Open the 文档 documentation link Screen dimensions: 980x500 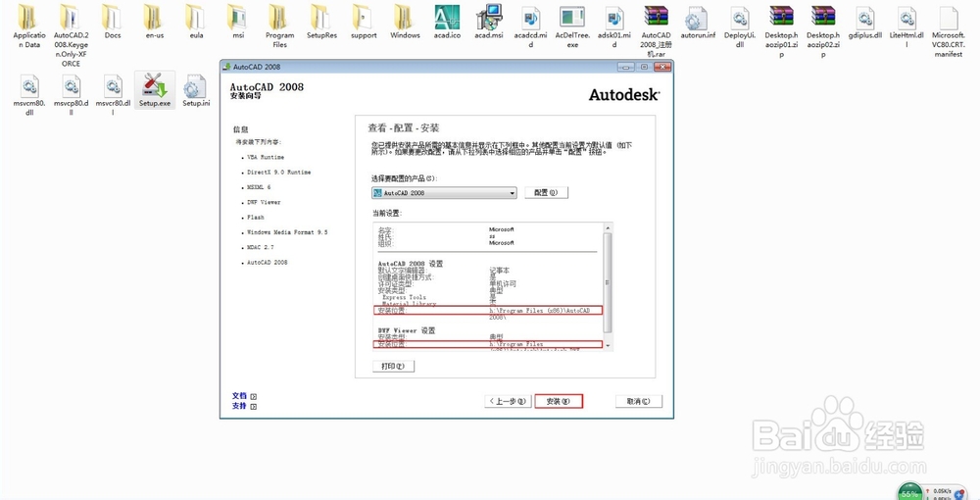tap(244, 396)
